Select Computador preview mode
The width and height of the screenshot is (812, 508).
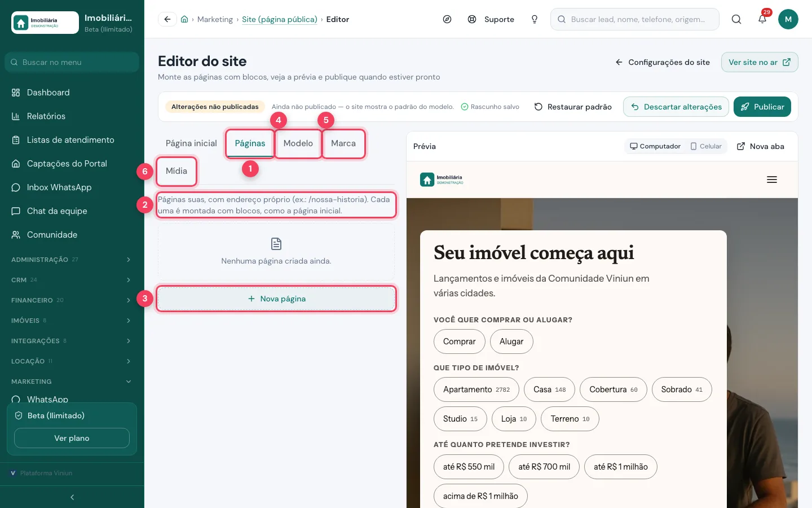pos(655,146)
